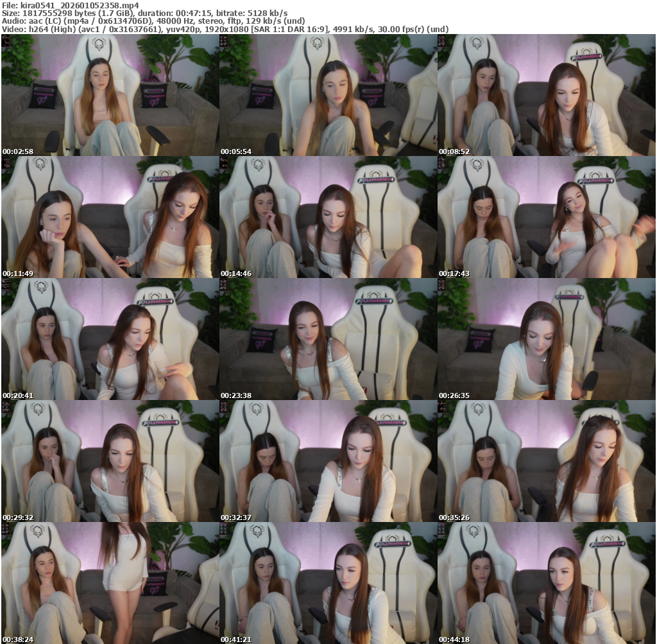Open the thumbnail stamped 00:05:54

point(328,95)
